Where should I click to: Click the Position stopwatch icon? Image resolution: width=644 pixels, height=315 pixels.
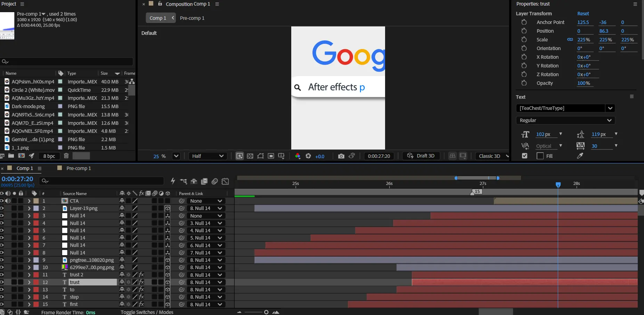(x=524, y=31)
